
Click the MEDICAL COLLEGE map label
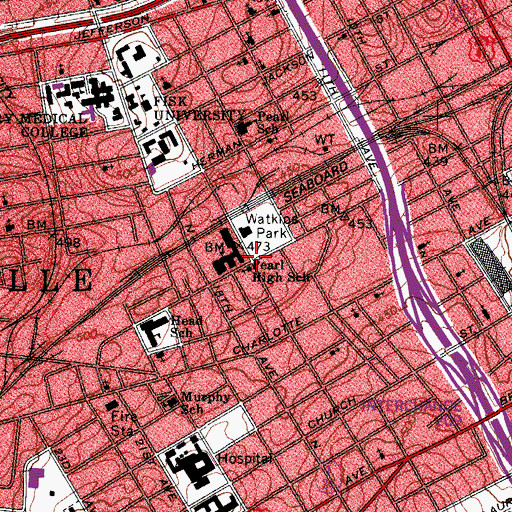tap(54, 125)
